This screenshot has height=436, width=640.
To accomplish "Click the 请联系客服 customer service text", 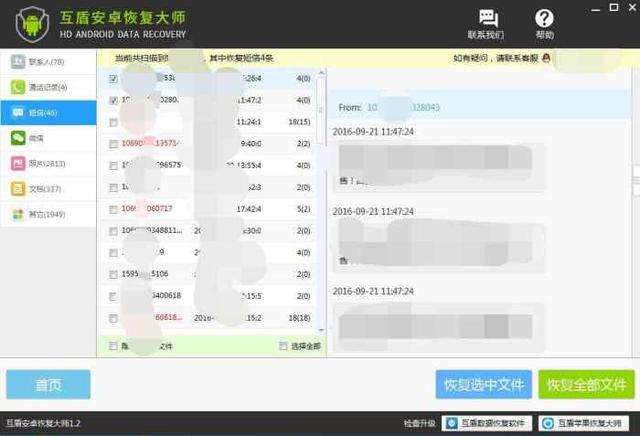I will click(x=517, y=58).
